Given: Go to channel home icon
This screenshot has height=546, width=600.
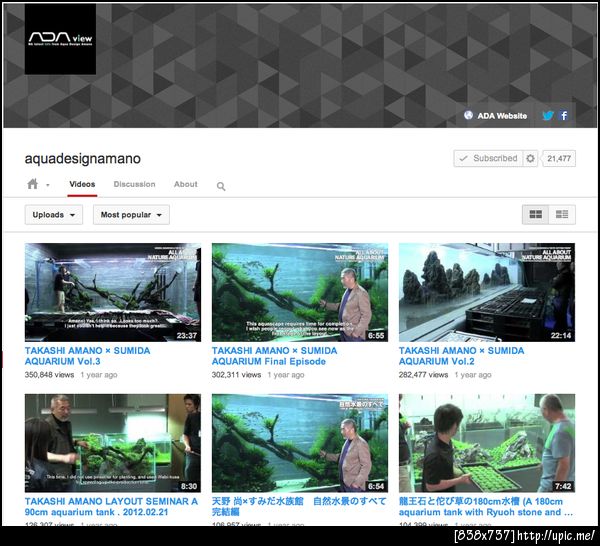Looking at the screenshot, I should pyautogui.click(x=33, y=184).
